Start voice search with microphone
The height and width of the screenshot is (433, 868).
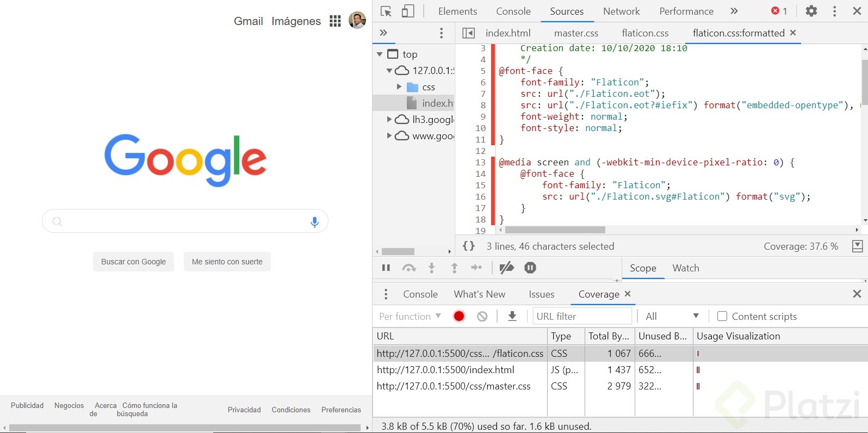click(x=314, y=222)
